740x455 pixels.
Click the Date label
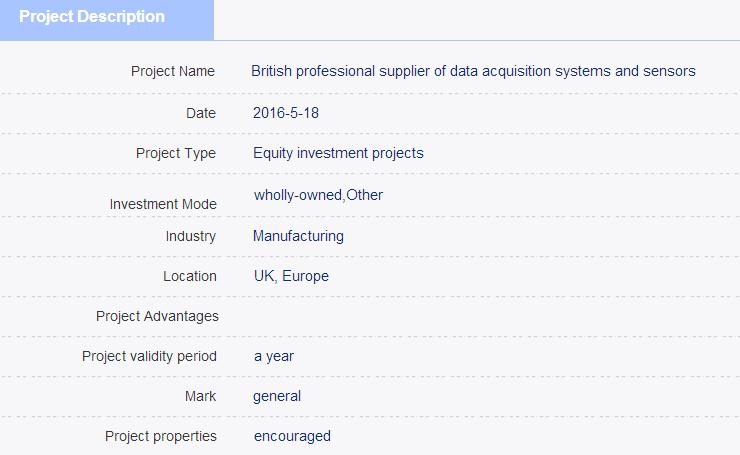coord(201,113)
